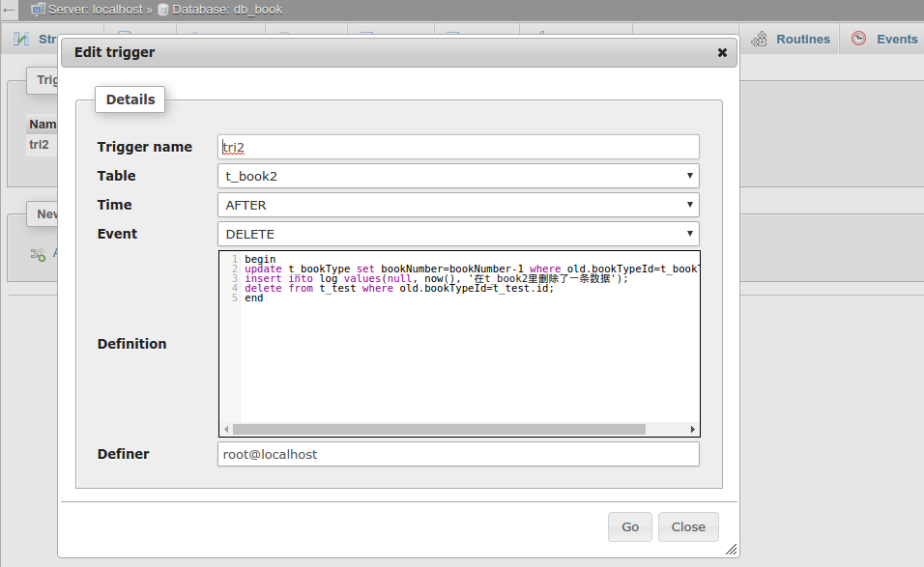Click the Structure tab icon
Viewport: 924px width, 567px height.
click(21, 39)
